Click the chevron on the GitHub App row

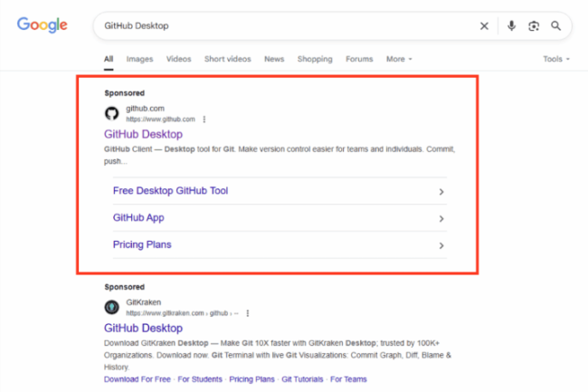[441, 219]
